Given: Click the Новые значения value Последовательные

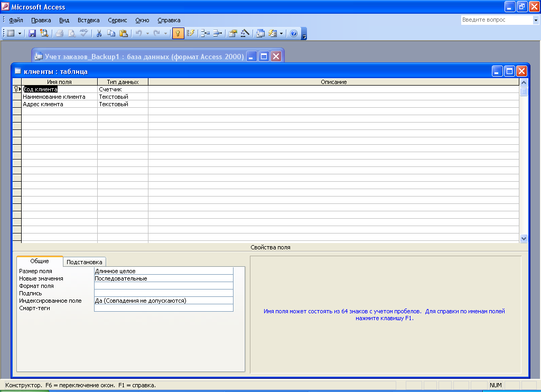Looking at the screenshot, I should [x=164, y=278].
